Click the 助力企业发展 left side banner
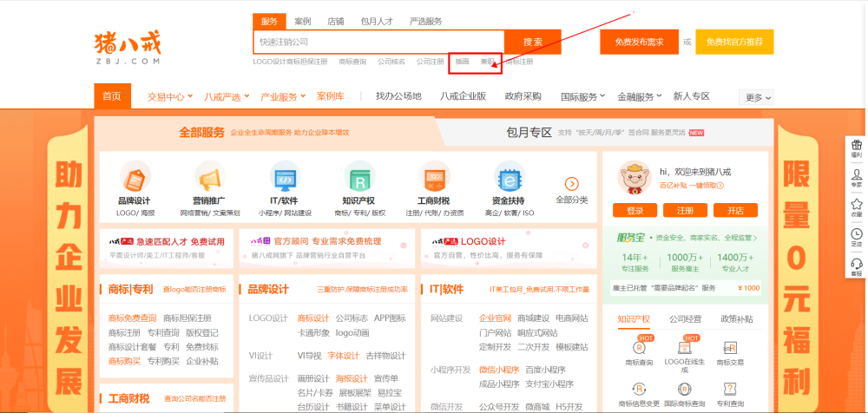The width and height of the screenshot is (868, 413). tap(68, 268)
